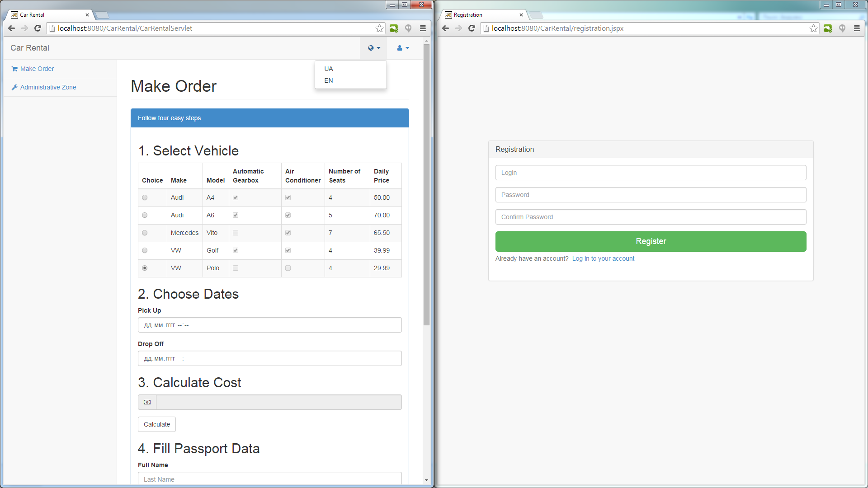Click the Pick Up date input field
This screenshot has width=868, height=488.
coord(269,325)
